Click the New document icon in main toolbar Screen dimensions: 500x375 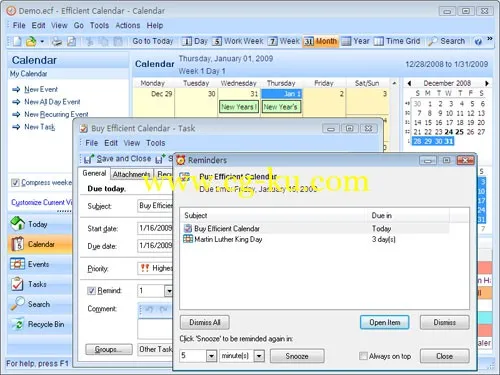pyautogui.click(x=17, y=41)
